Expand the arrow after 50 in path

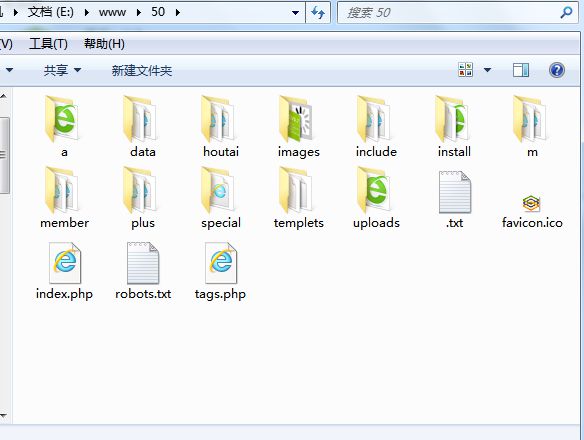click(x=178, y=13)
